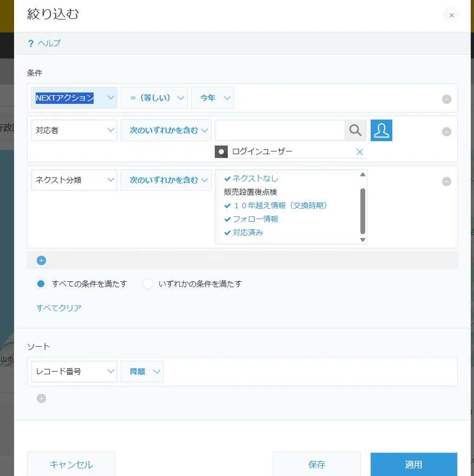Remove the 対応者 condition row
Screen dimensions: 474x476
(446, 131)
